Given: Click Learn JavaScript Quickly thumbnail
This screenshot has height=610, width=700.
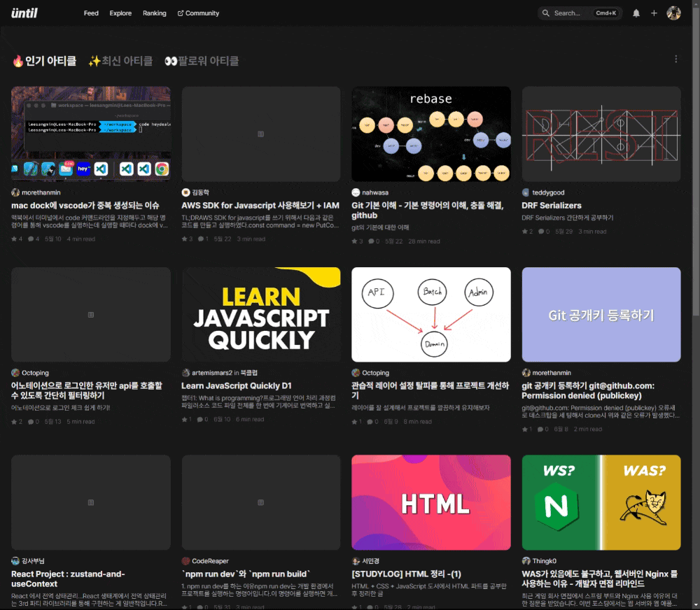Looking at the screenshot, I should point(260,315).
